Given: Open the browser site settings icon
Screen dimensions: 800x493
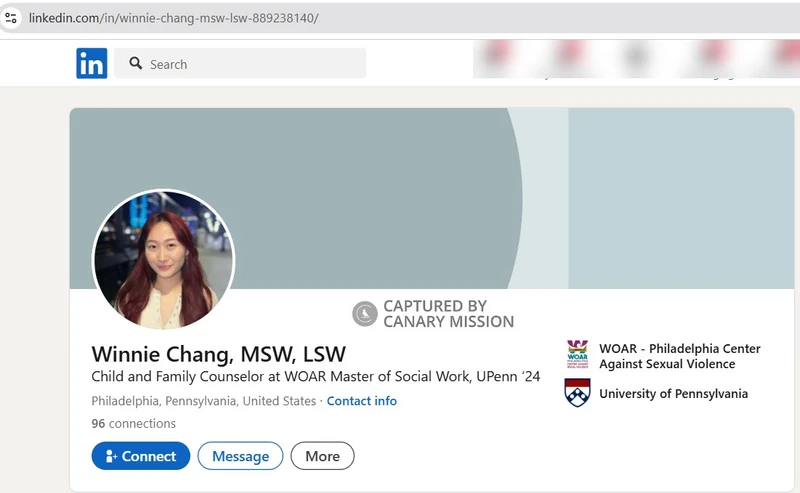Looking at the screenshot, I should pyautogui.click(x=11, y=18).
